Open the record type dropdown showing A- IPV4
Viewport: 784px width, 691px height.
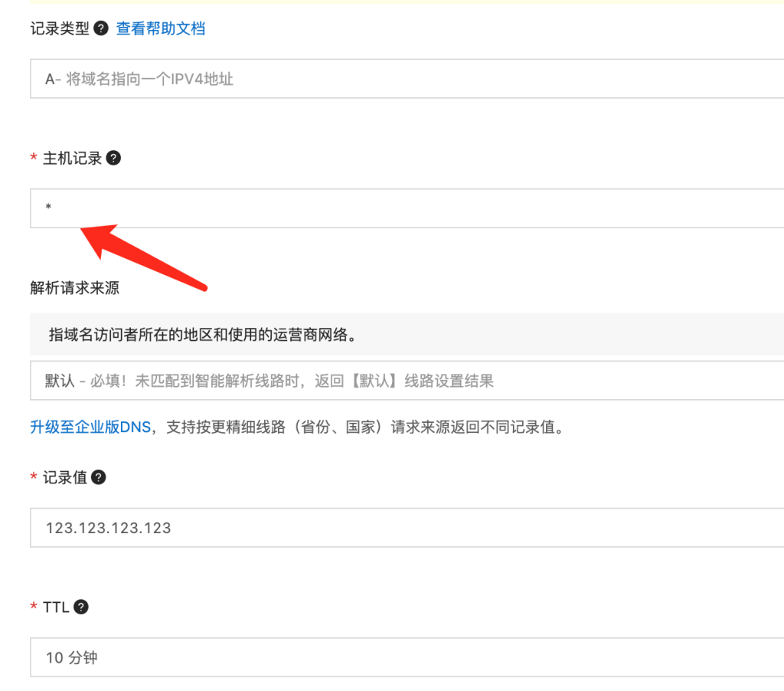pos(406,78)
